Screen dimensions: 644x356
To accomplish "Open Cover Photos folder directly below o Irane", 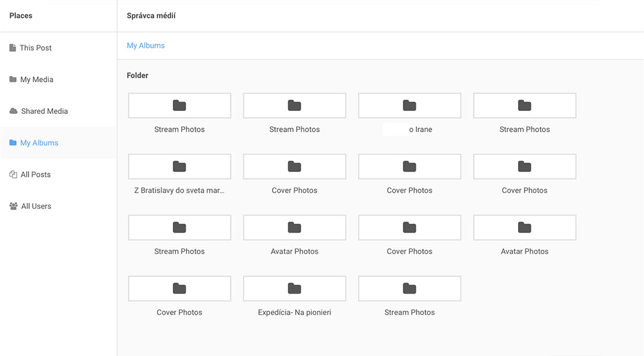I will pos(409,167).
